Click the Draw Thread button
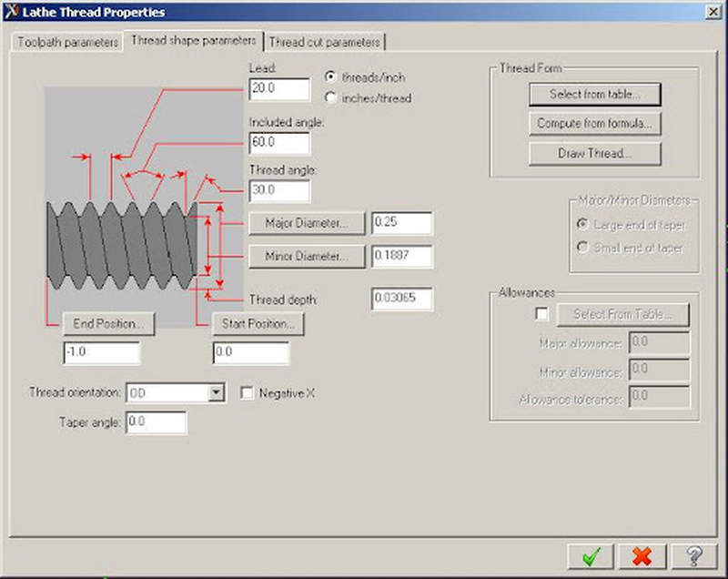The width and height of the screenshot is (728, 579). click(594, 153)
